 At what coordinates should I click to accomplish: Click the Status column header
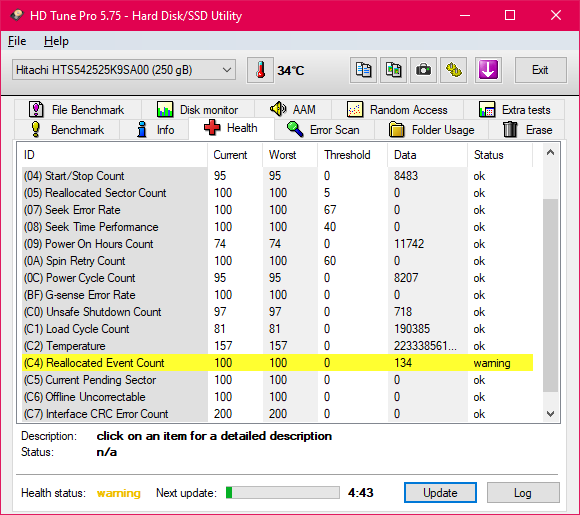pyautogui.click(x=500, y=155)
